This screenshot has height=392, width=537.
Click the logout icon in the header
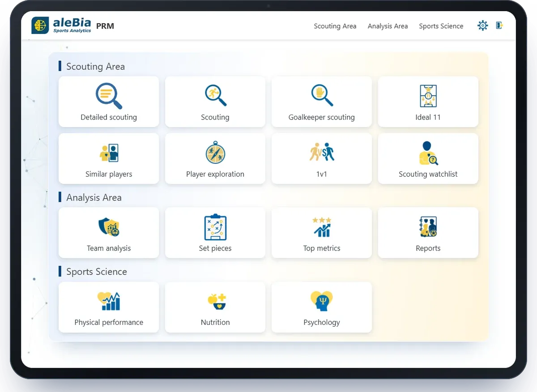click(500, 26)
